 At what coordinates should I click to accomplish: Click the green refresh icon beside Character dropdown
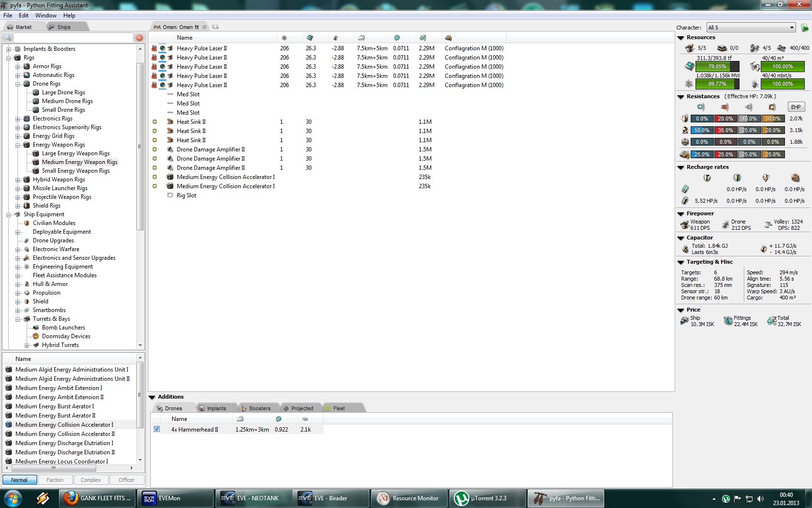click(805, 28)
